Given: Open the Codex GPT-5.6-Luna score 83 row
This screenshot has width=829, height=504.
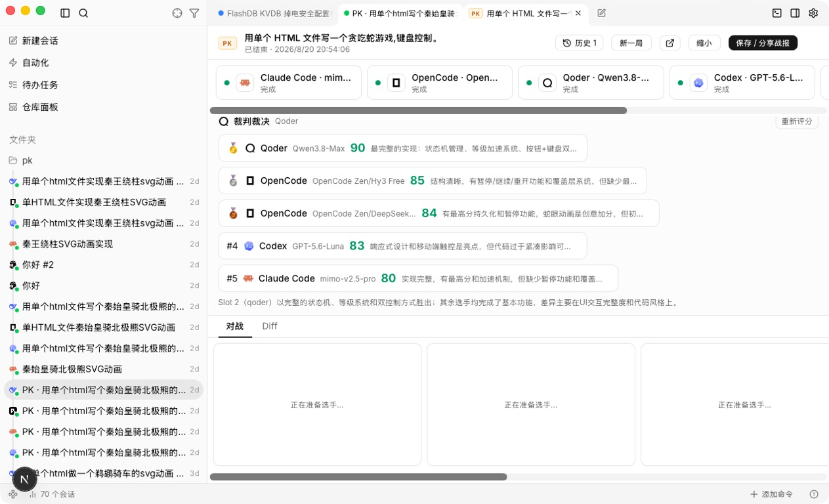Looking at the screenshot, I should pos(403,246).
